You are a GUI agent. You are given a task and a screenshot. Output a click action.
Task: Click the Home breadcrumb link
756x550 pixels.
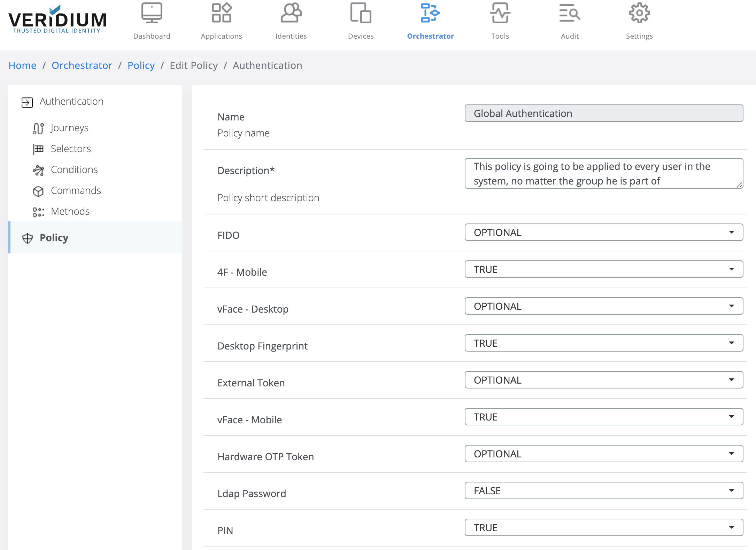[22, 65]
